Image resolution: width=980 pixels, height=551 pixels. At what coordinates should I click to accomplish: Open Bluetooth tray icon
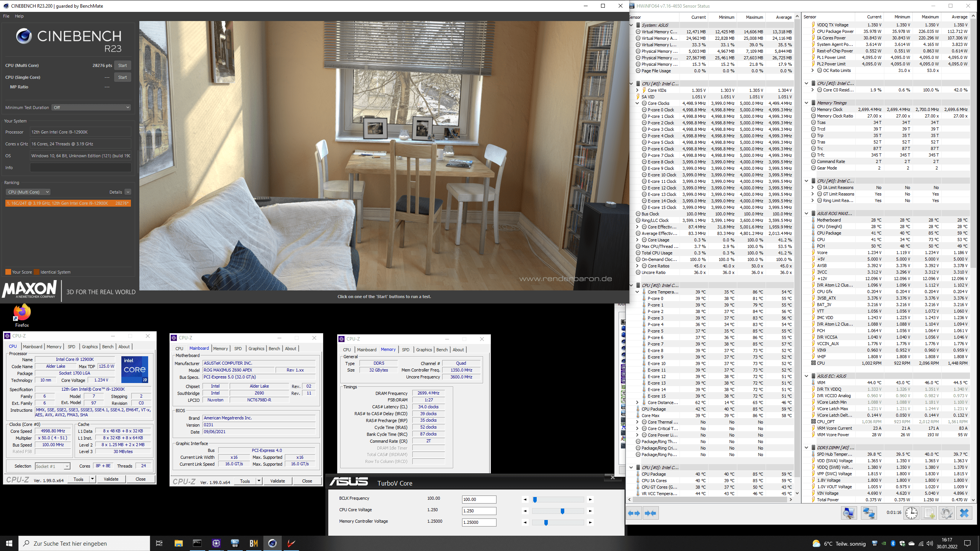tap(893, 543)
